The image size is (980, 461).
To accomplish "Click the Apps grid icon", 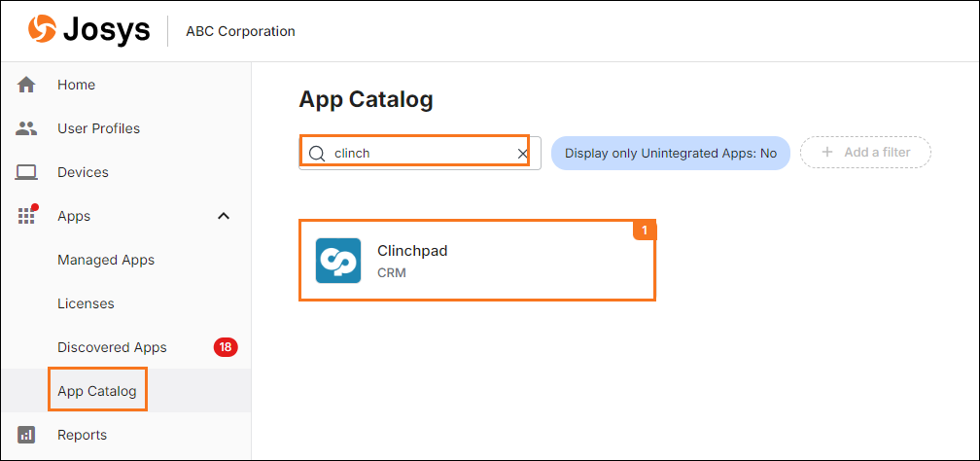I will click(27, 215).
